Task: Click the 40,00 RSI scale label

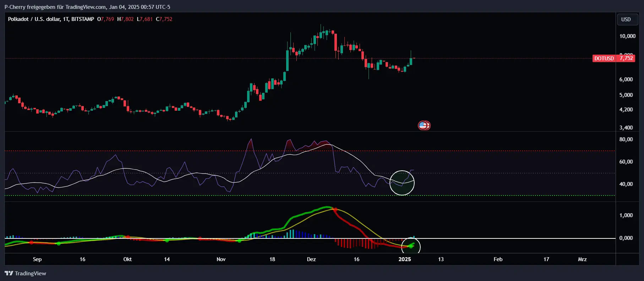Action: click(626, 184)
